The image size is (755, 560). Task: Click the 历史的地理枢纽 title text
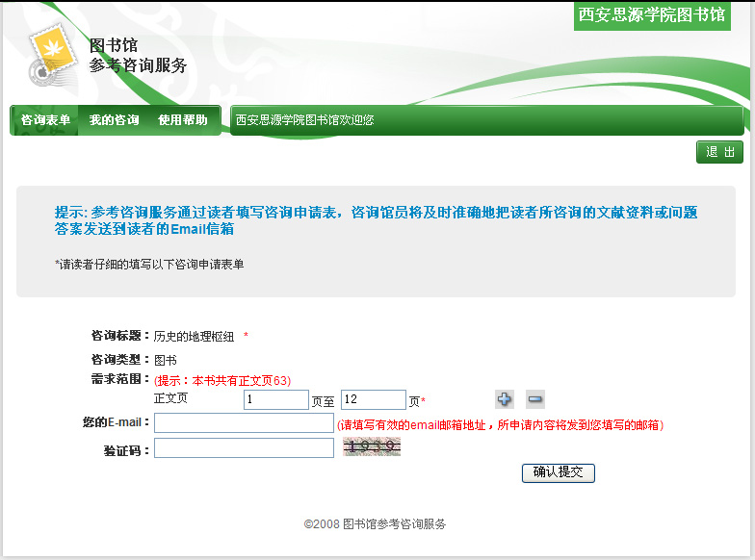coord(194,337)
